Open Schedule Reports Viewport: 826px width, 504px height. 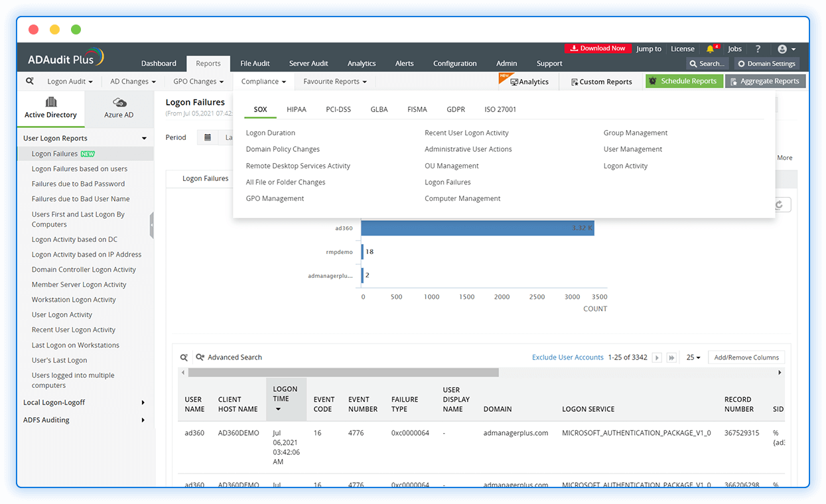coord(684,81)
